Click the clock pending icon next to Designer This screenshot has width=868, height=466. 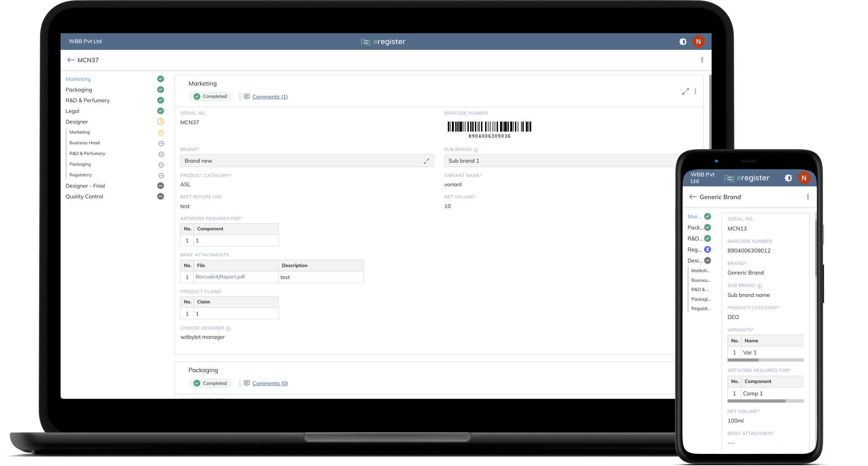pos(161,122)
